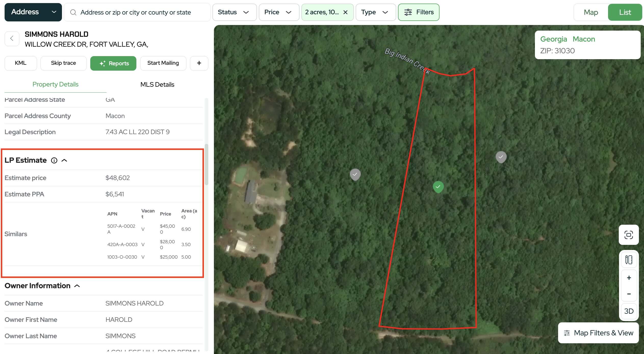The width and height of the screenshot is (644, 354).
Task: Click the Reports button
Action: [x=113, y=63]
